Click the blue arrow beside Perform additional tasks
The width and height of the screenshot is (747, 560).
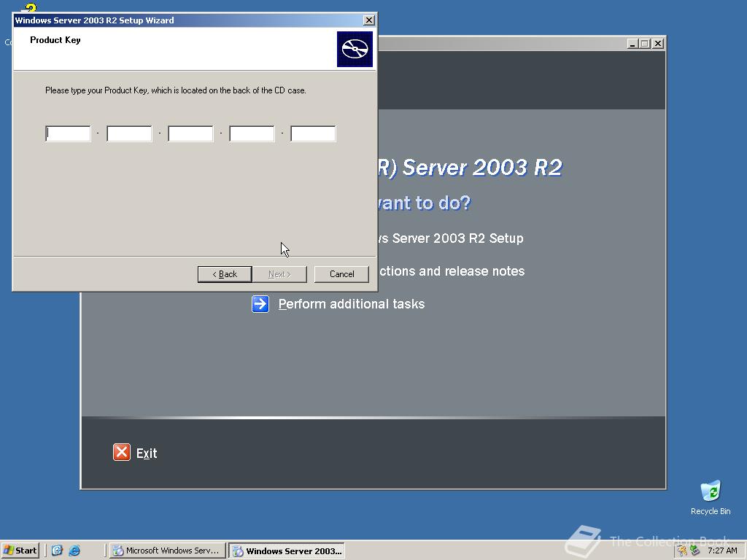point(260,304)
